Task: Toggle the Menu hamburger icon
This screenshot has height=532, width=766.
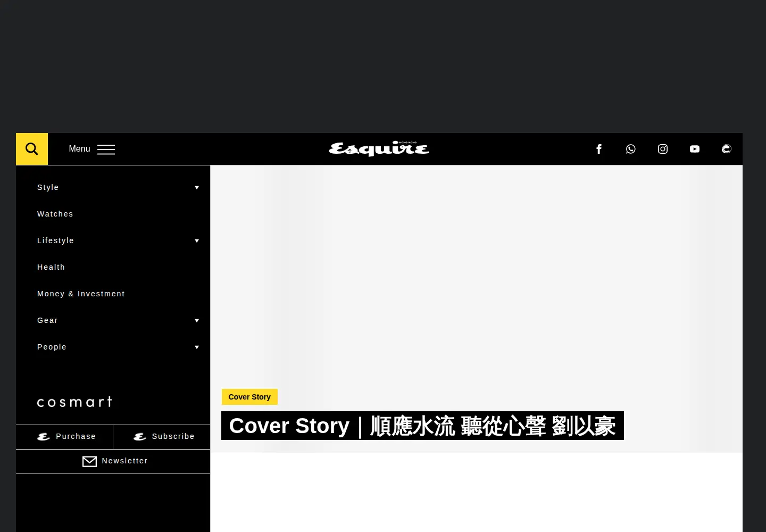Action: coord(106,149)
